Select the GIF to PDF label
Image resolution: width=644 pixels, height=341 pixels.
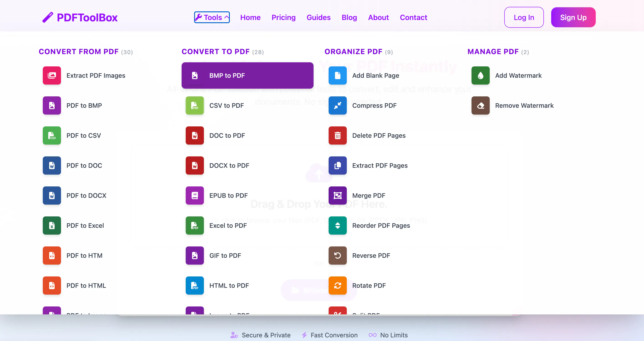coord(225,255)
